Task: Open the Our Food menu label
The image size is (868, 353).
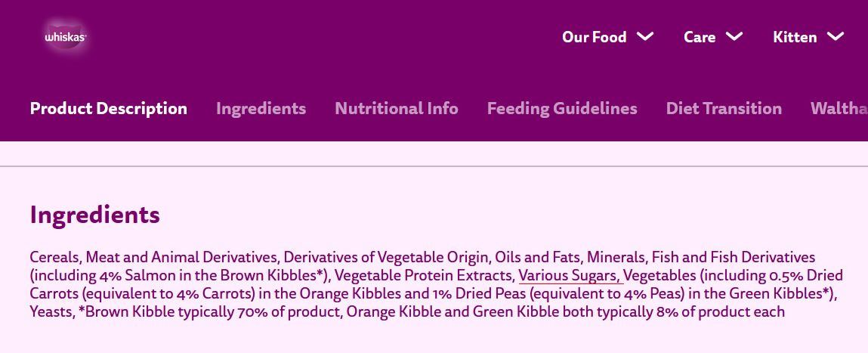Action: 594,37
